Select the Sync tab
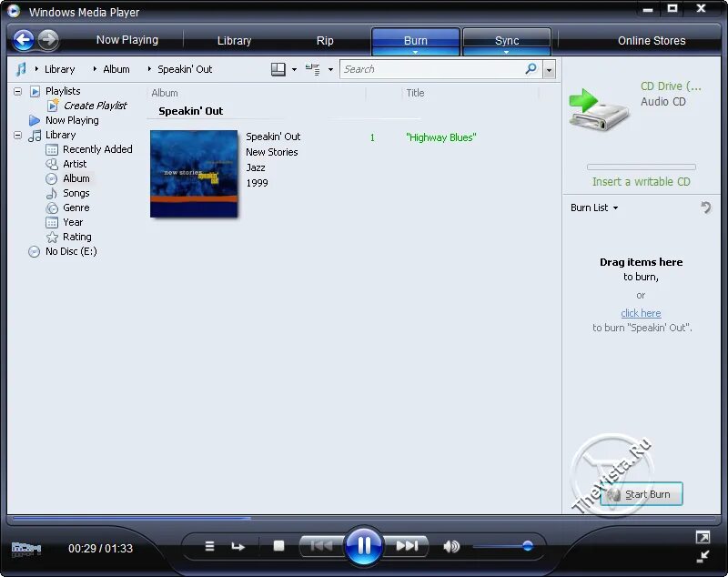728x577 pixels. [x=507, y=39]
